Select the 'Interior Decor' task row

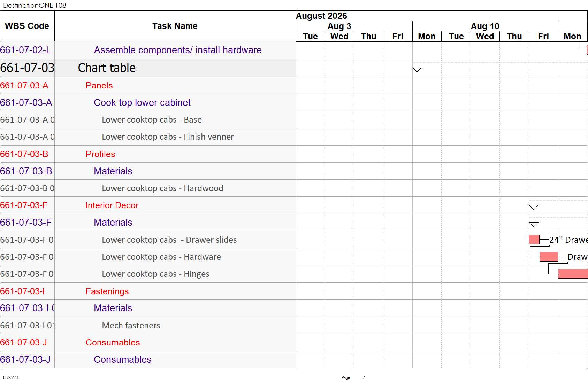pyautogui.click(x=112, y=205)
